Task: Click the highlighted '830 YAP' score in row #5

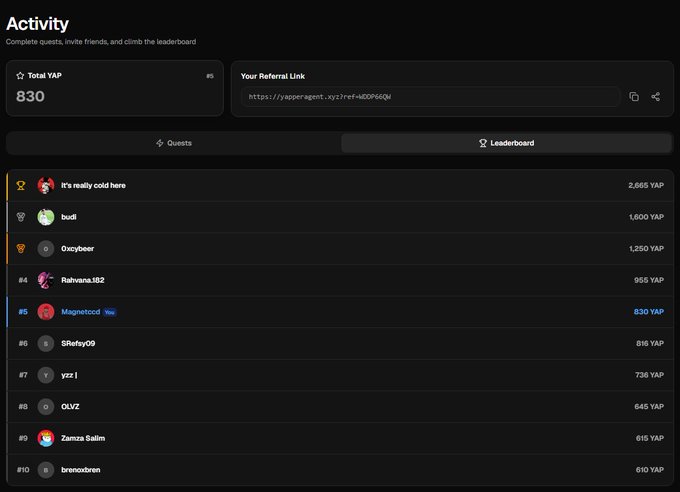Action: click(x=649, y=312)
